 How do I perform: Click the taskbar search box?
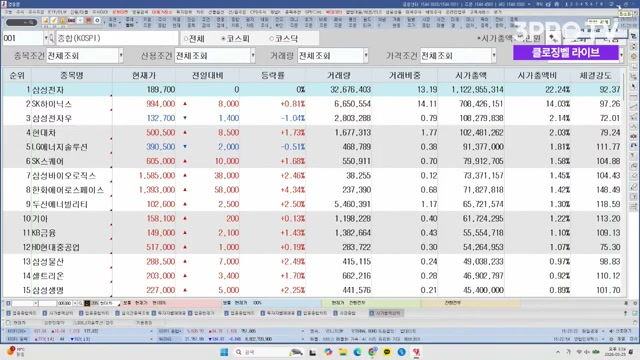pos(268,352)
